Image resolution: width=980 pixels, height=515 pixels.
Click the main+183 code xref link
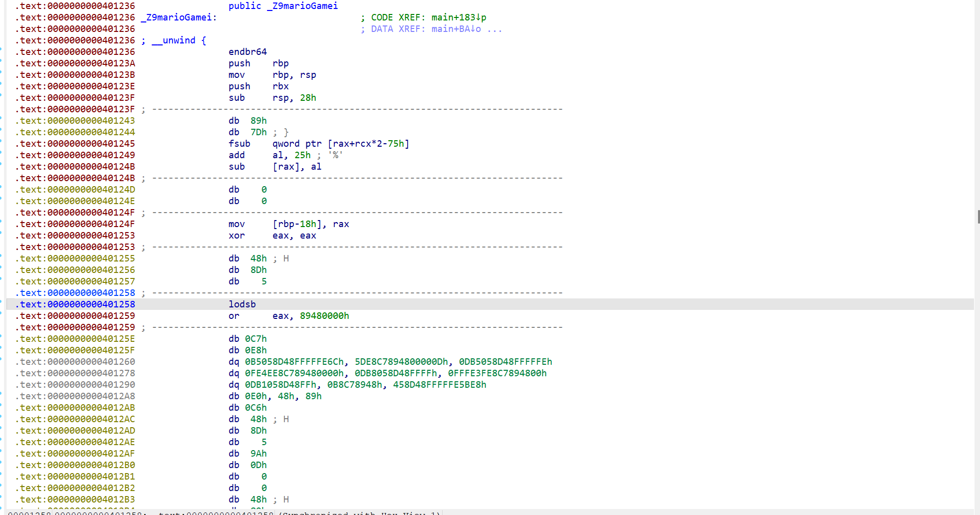click(458, 17)
